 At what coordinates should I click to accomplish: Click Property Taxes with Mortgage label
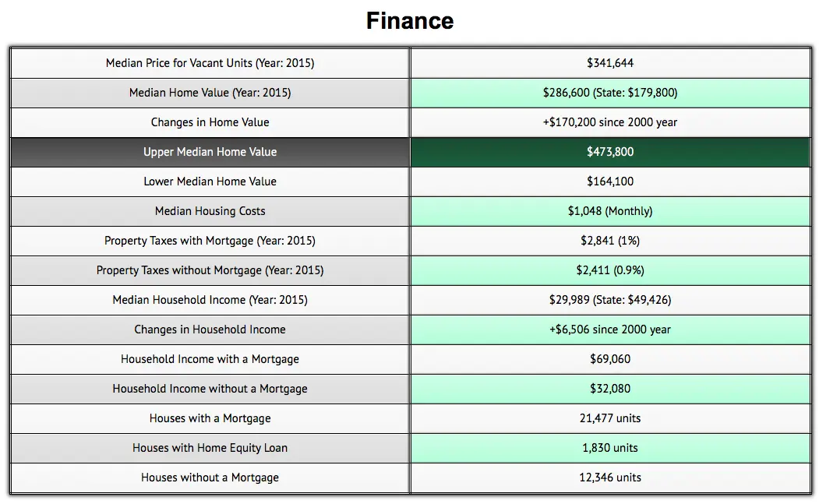[210, 241]
